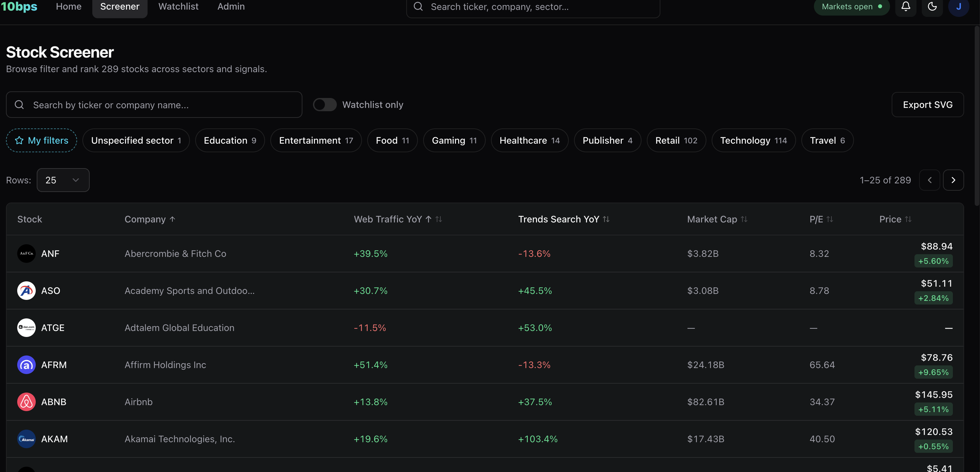Sort by Company column arrow

coord(172,219)
